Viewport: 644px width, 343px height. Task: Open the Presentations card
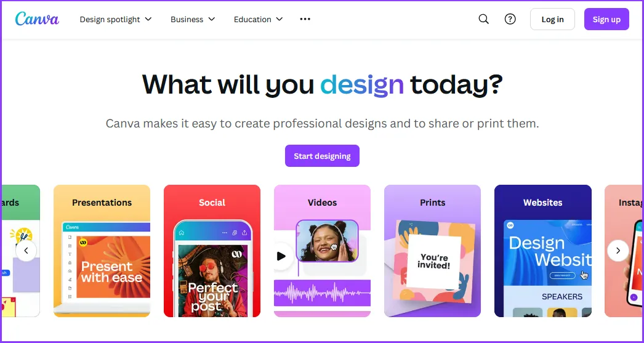pyautogui.click(x=102, y=251)
